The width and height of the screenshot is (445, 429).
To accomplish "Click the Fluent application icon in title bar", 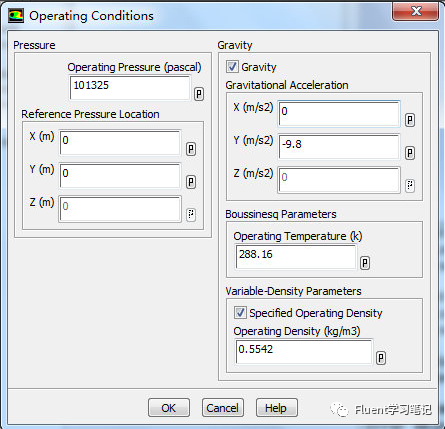I will pos(16,16).
